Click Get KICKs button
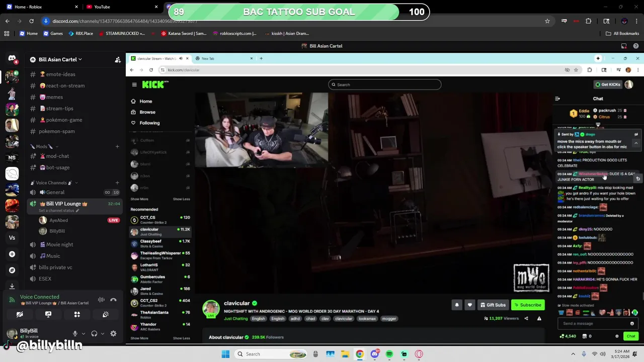644x362 pixels. tap(608, 84)
